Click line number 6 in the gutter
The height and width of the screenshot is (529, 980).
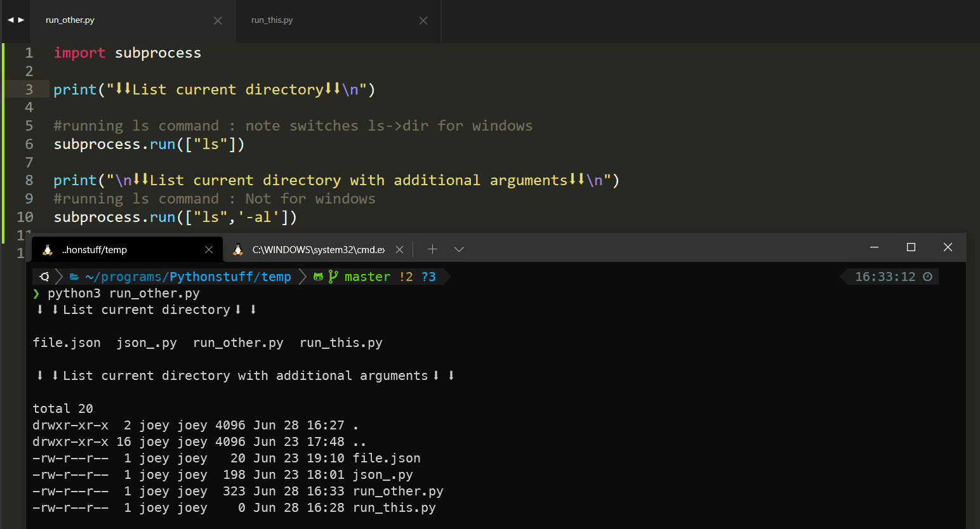tap(29, 144)
